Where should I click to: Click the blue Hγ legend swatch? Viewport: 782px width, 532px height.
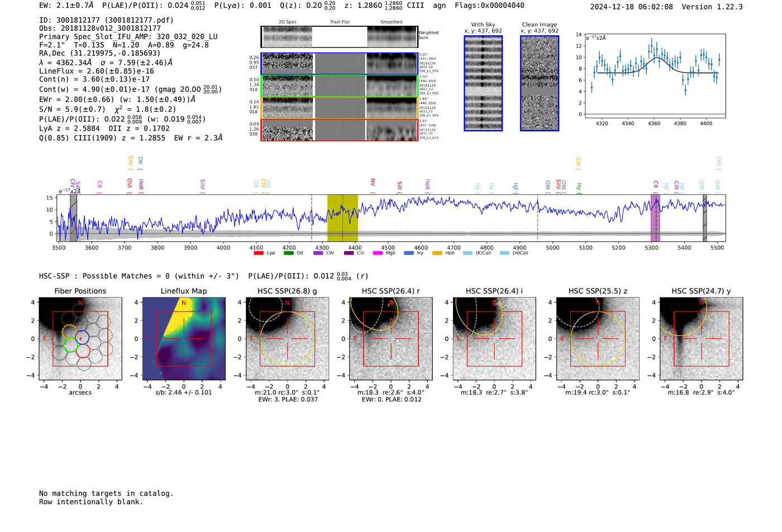409,253
